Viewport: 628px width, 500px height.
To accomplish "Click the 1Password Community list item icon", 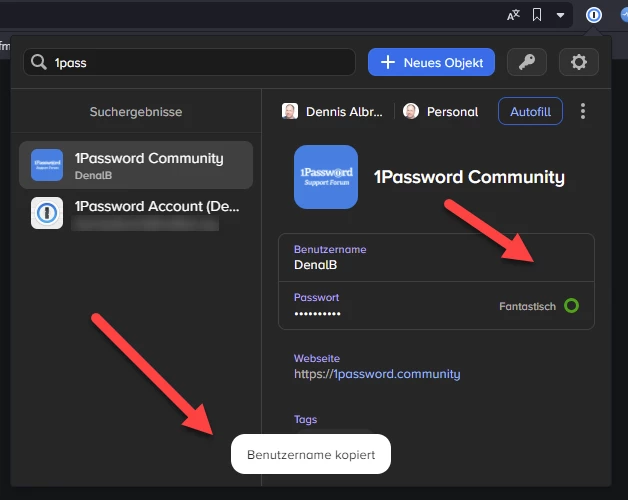I will click(x=47, y=165).
